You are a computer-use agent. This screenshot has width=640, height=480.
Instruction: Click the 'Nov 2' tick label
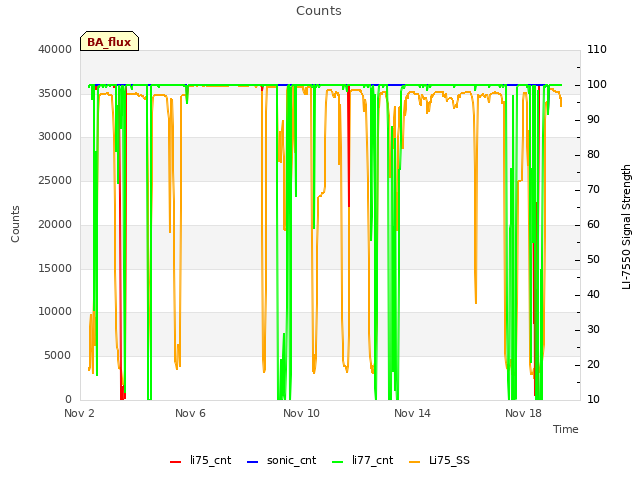click(79, 413)
